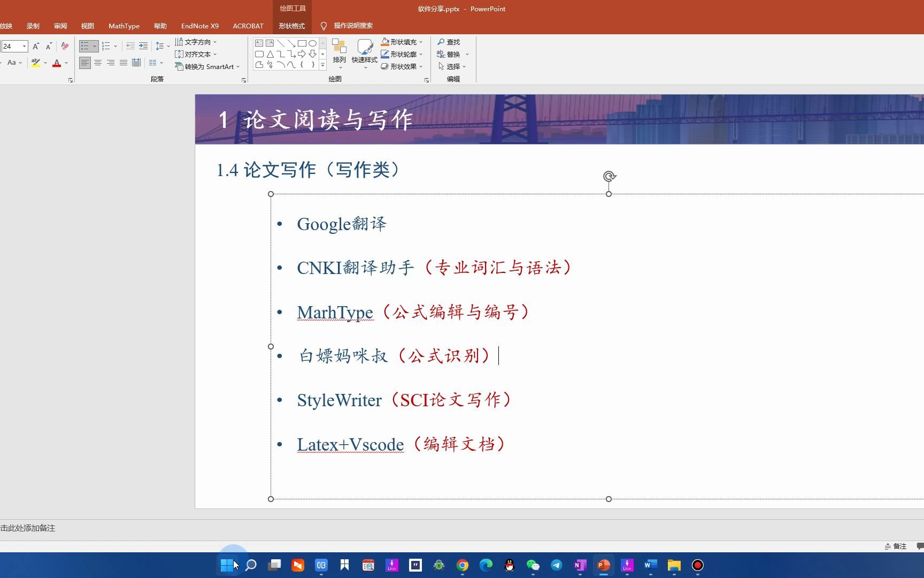Screen dimensions: 924x578
Task: Open the numbered list style dropdown arrow
Action: [115, 47]
